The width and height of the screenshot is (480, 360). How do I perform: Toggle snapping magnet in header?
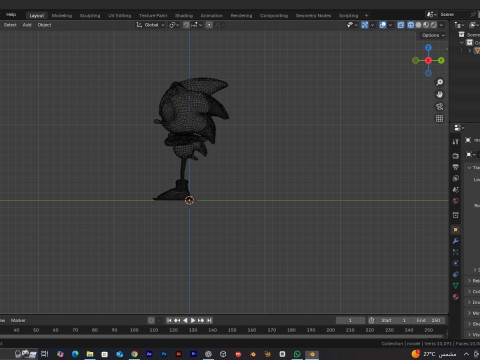coord(186,25)
